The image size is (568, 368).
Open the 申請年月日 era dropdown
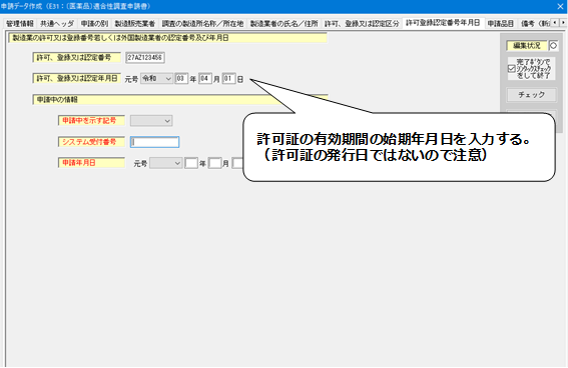point(166,163)
